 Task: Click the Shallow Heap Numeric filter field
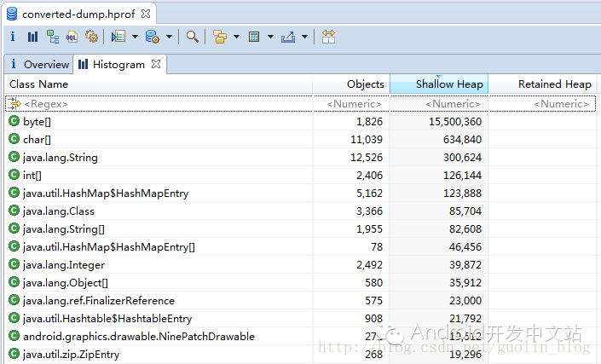point(439,104)
